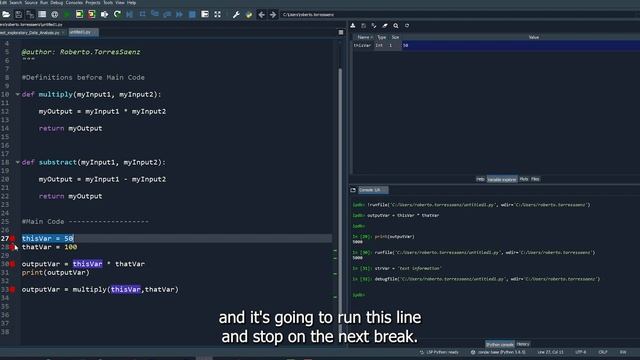Screen dimensions: 640x360
Task: Open the Consoles menu
Action: [74, 2]
